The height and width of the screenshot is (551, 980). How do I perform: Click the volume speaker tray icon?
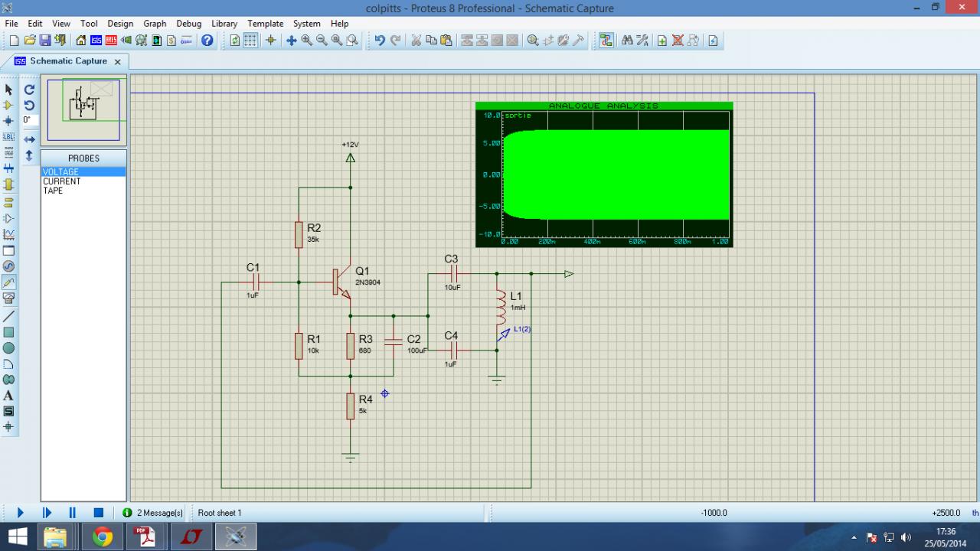[x=906, y=537]
